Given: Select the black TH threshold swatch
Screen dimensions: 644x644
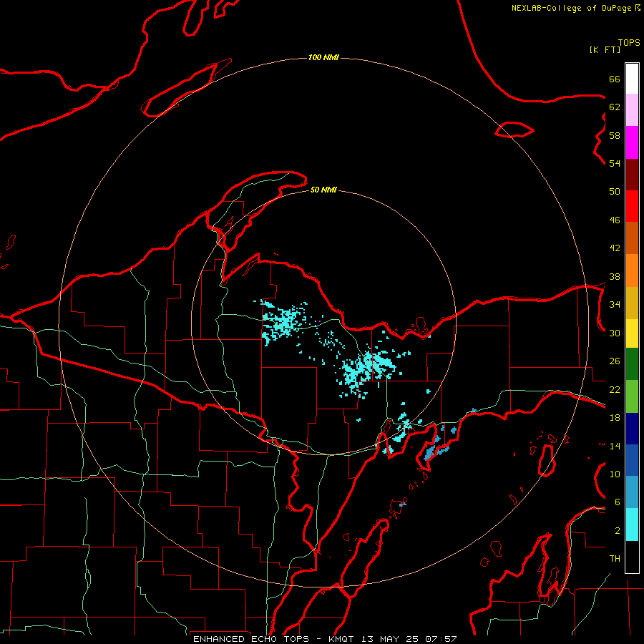Looking at the screenshot, I should coord(632,557).
